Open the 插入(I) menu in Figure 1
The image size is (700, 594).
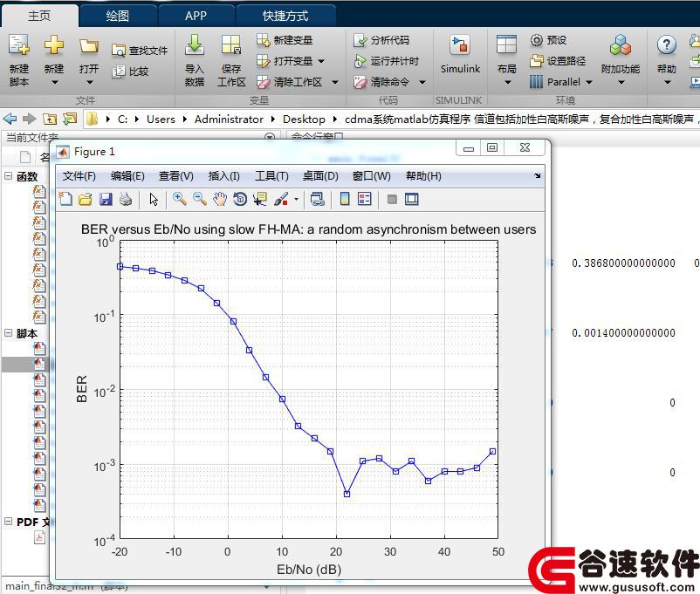[223, 176]
